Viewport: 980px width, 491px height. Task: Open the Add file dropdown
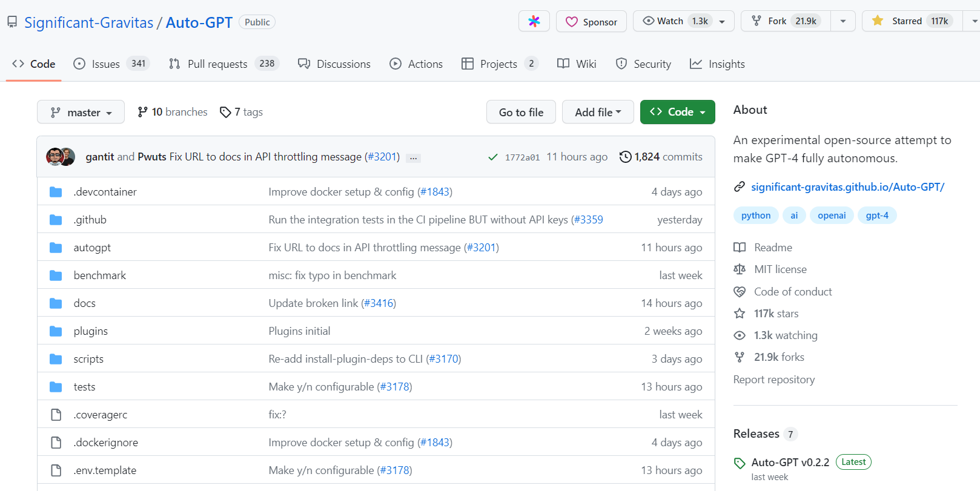pyautogui.click(x=598, y=112)
